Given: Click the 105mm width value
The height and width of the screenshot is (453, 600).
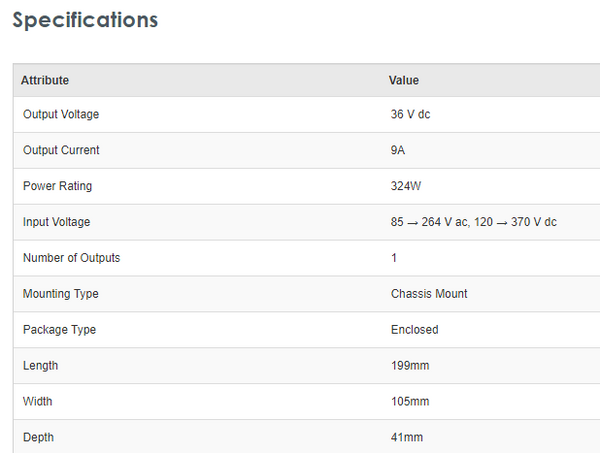Looking at the screenshot, I should [x=410, y=402].
